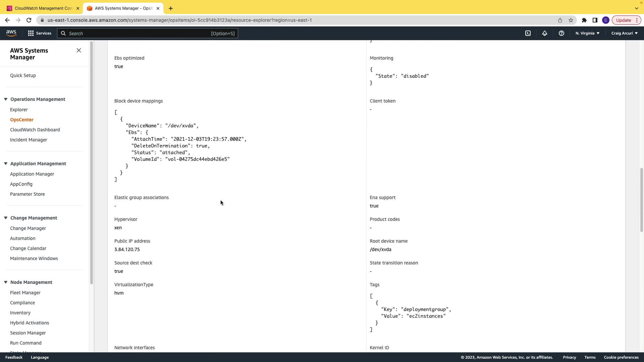Bookmark this page with the star icon
The height and width of the screenshot is (362, 644).
[571, 20]
